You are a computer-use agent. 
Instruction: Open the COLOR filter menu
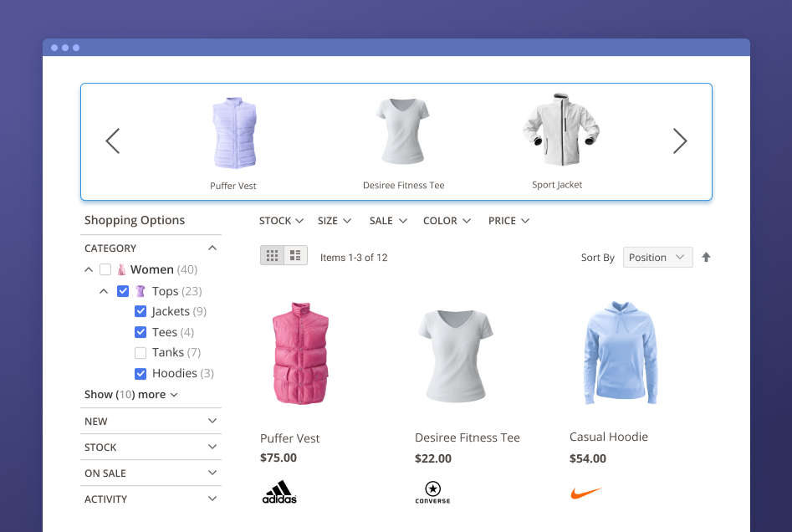[447, 221]
